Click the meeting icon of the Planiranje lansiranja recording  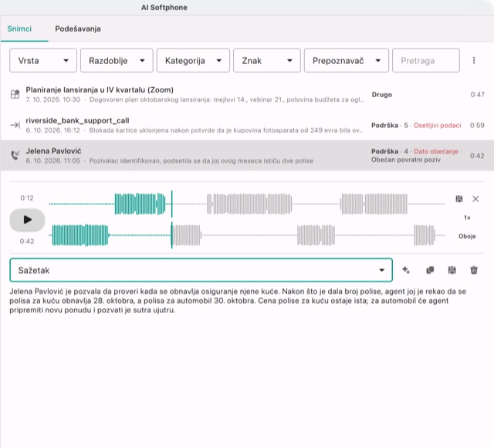(15, 94)
